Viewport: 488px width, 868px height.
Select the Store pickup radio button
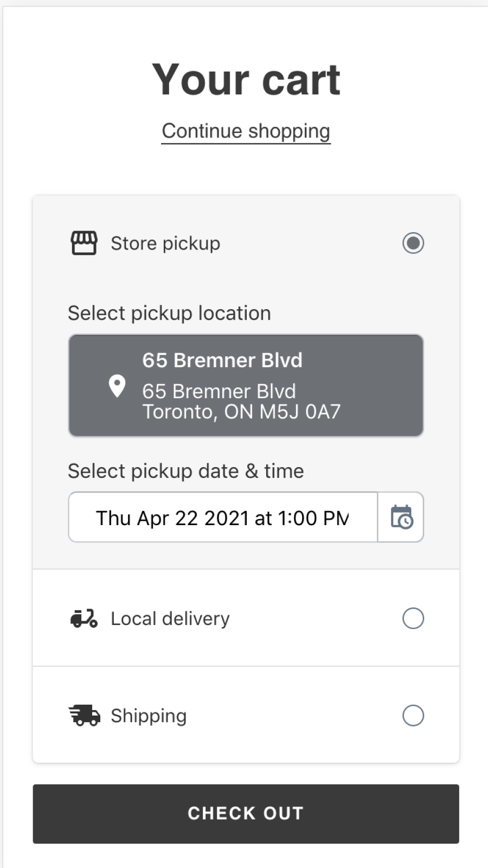[x=413, y=243]
